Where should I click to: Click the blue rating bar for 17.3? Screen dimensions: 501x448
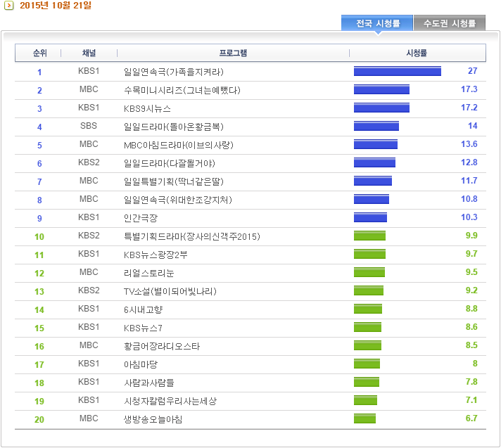pos(381,89)
